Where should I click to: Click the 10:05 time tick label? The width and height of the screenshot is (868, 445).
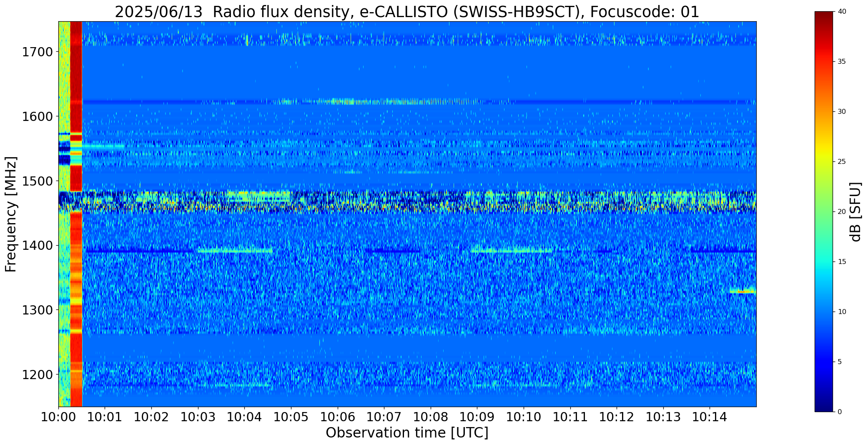pyautogui.click(x=291, y=417)
